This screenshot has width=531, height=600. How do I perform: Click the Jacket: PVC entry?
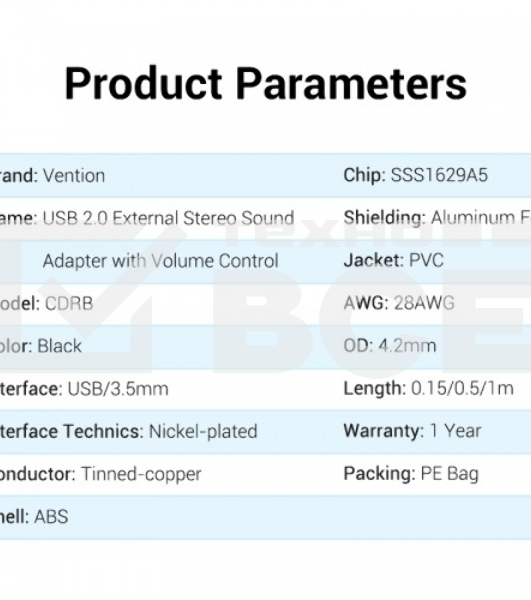point(393,260)
